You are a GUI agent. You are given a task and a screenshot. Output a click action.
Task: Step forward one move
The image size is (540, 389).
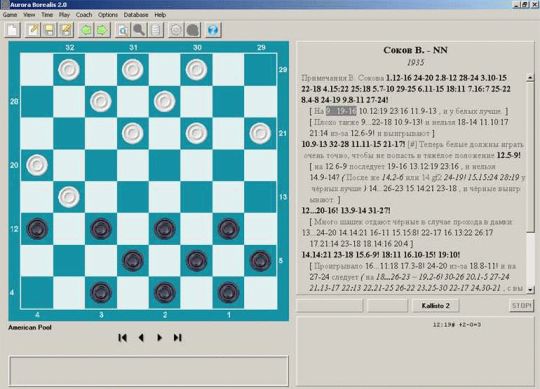pos(159,338)
